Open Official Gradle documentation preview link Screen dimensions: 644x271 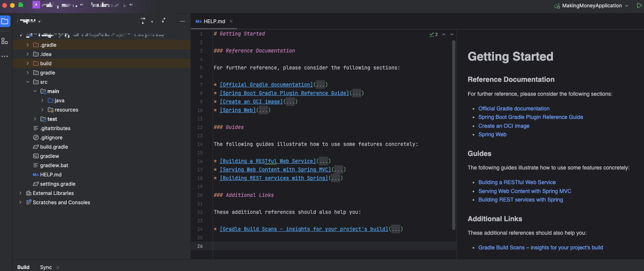point(514,108)
